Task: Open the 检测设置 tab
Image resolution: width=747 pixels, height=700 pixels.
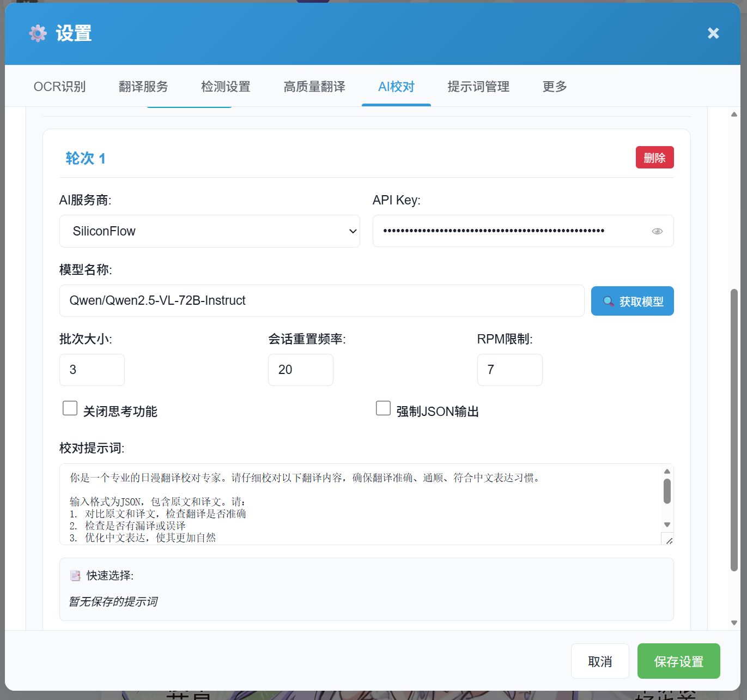Action: coord(226,87)
